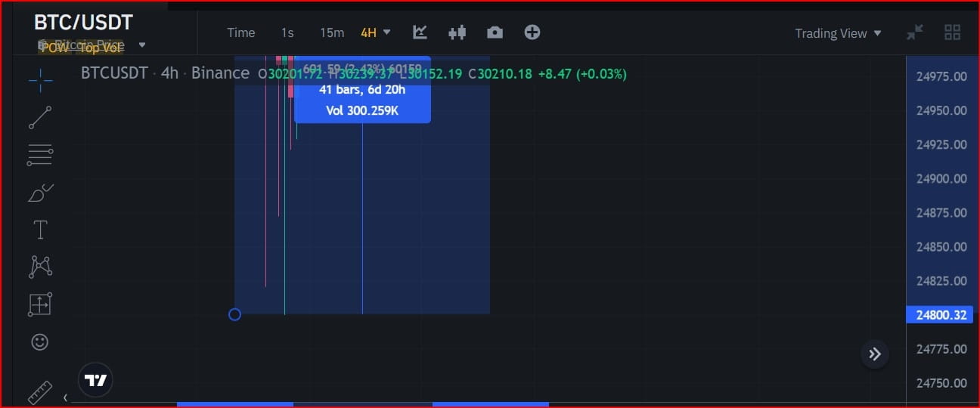Screen dimensions: 980x408
Task: Click the 41 bars, 6d 20h label
Action: [362, 90]
